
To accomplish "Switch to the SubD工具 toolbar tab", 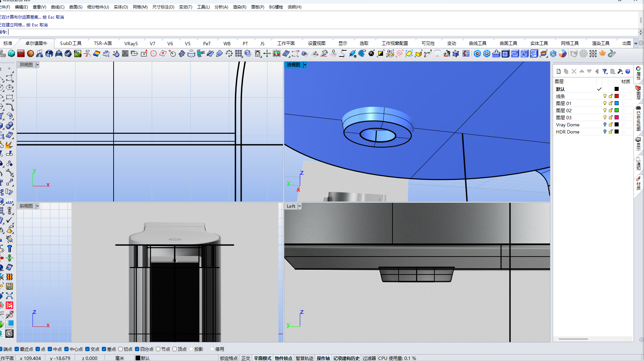I will click(x=71, y=43).
